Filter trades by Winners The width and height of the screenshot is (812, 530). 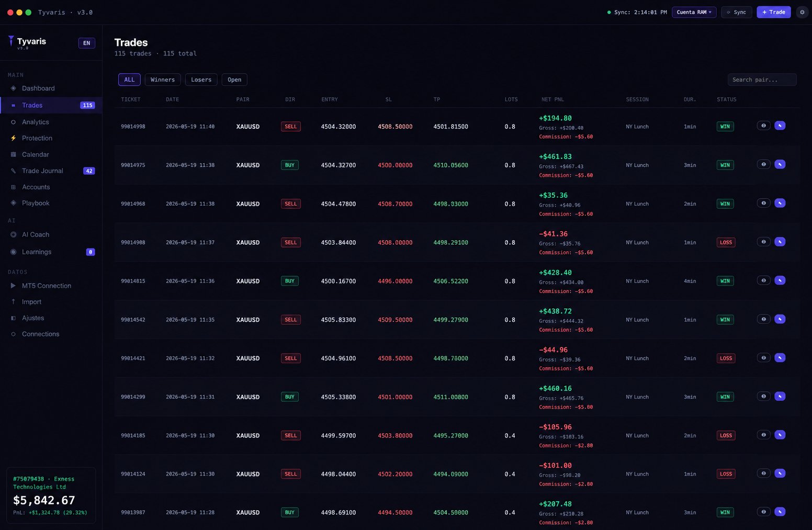(x=163, y=80)
